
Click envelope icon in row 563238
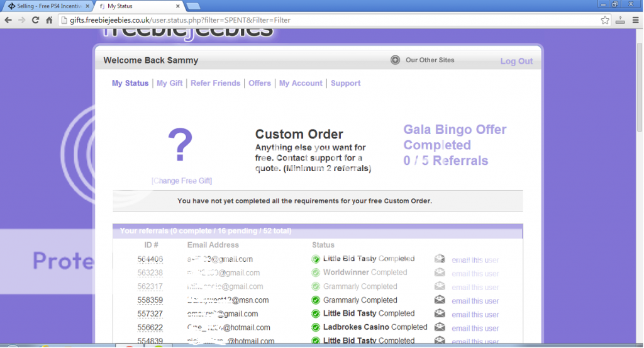point(440,272)
